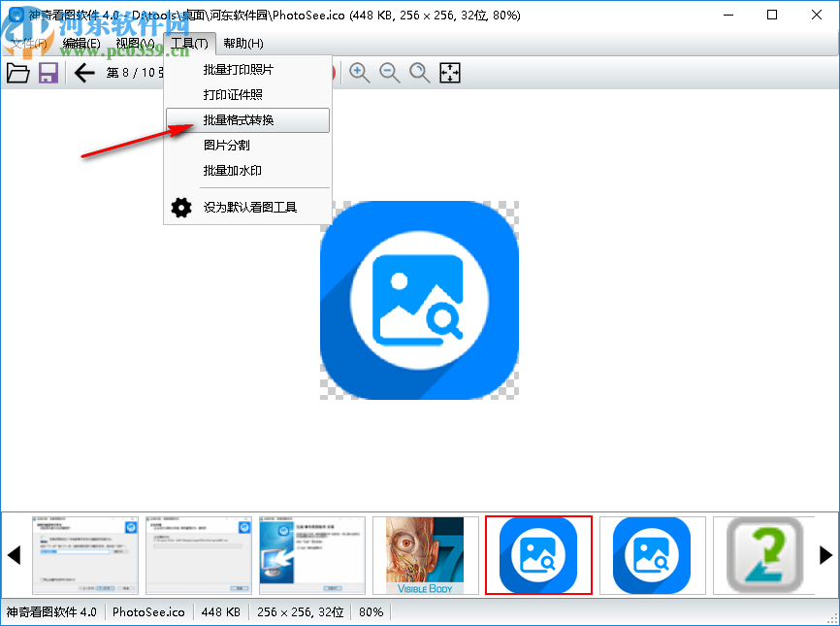840x626 pixels.
Task: Open the 视图(V) menu
Action: click(136, 44)
